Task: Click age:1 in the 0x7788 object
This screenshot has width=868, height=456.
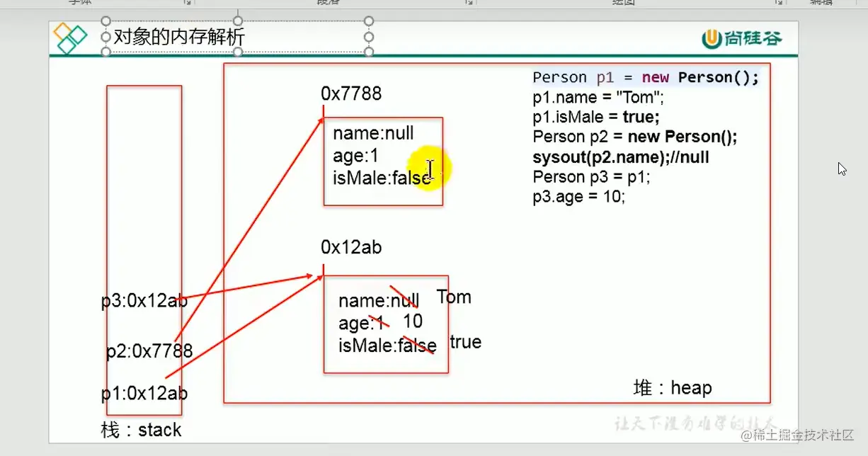Action: (355, 156)
